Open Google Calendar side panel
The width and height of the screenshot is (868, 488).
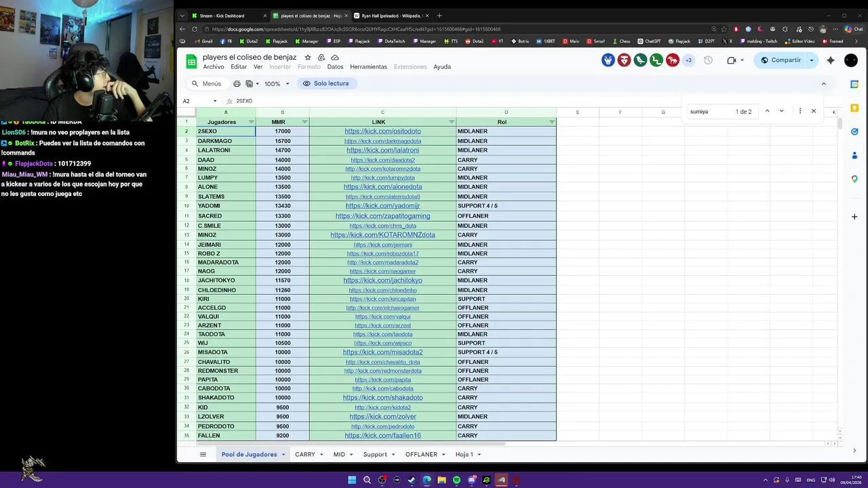854,84
